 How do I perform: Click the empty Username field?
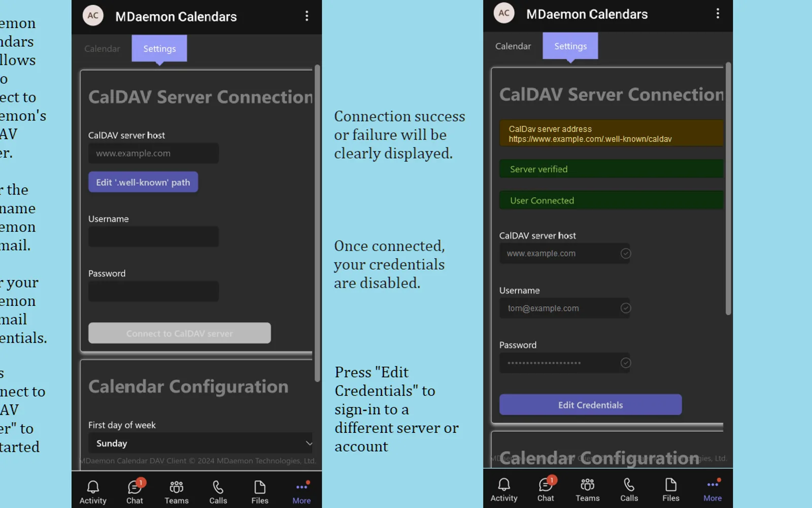[x=154, y=237]
